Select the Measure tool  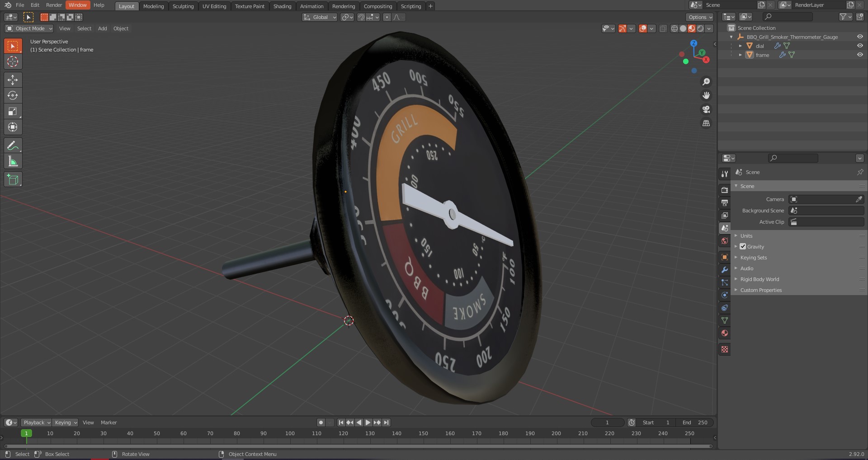tap(13, 161)
